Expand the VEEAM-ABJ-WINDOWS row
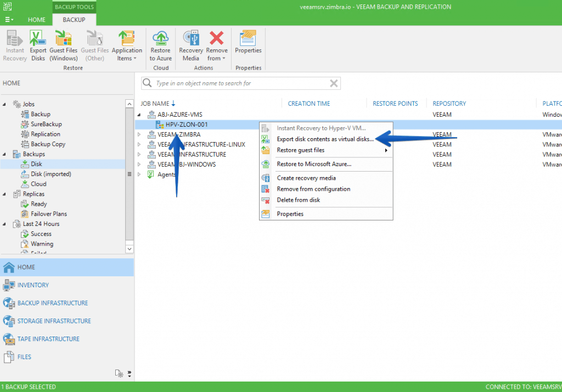Image resolution: width=562 pixels, height=392 pixels. click(x=139, y=164)
